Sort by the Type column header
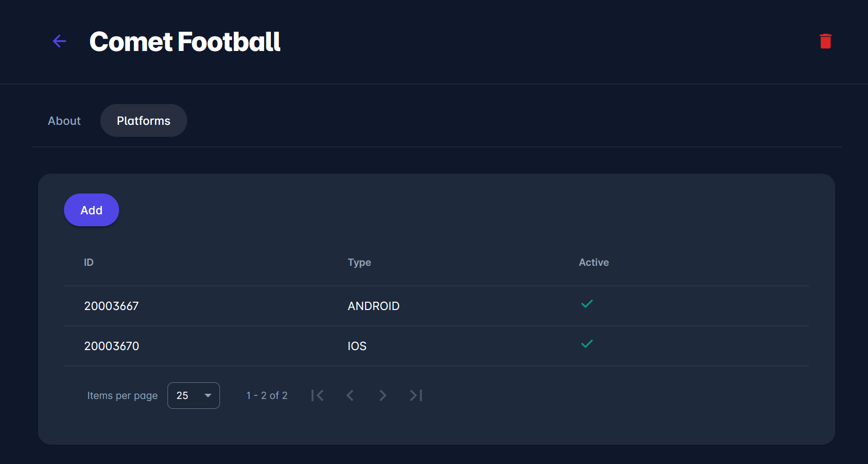Screen dimensions: 868x464 (x=359, y=262)
